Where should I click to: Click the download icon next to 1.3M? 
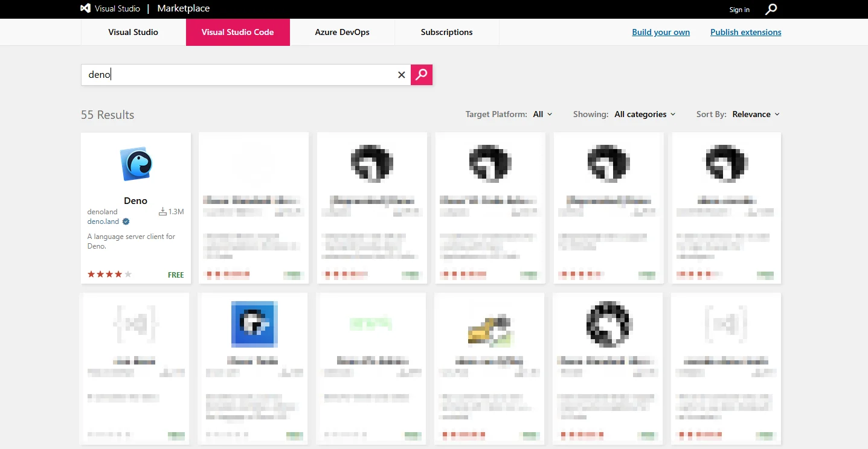tap(162, 212)
